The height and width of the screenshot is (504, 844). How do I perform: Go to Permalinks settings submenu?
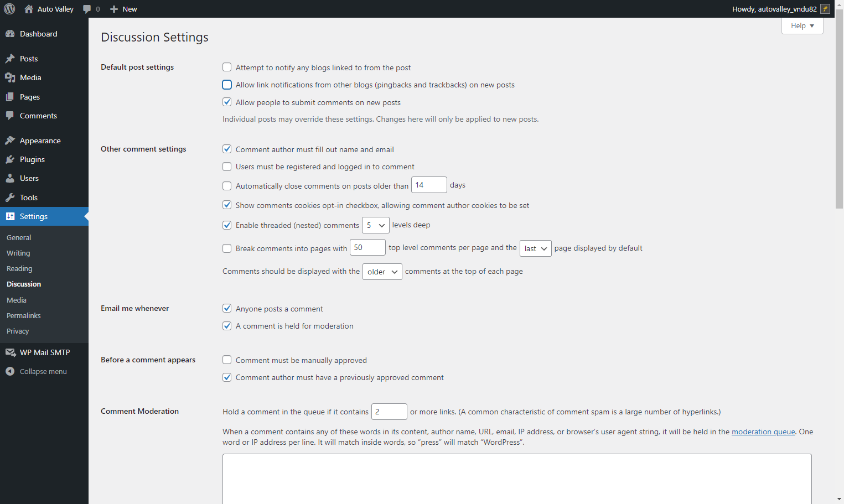[24, 315]
